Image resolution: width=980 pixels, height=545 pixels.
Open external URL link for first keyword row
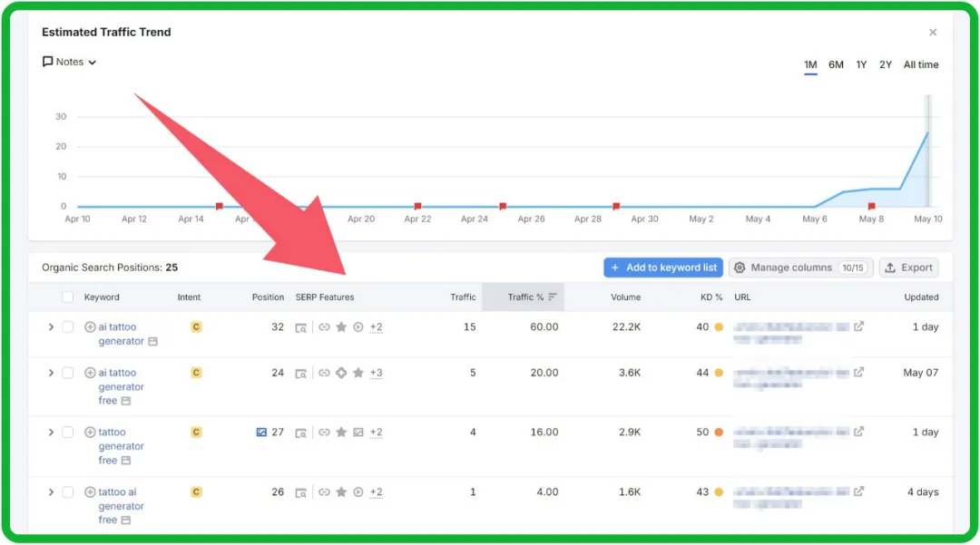click(x=858, y=326)
